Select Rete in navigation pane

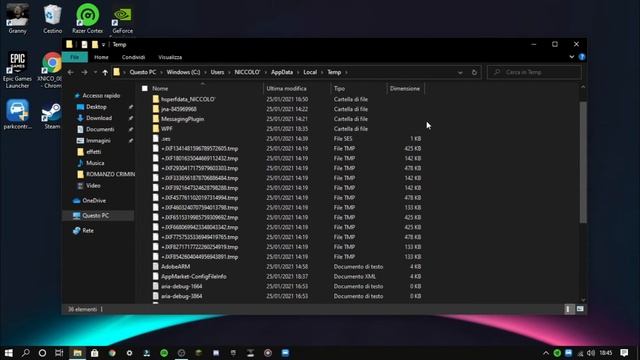coord(88,231)
